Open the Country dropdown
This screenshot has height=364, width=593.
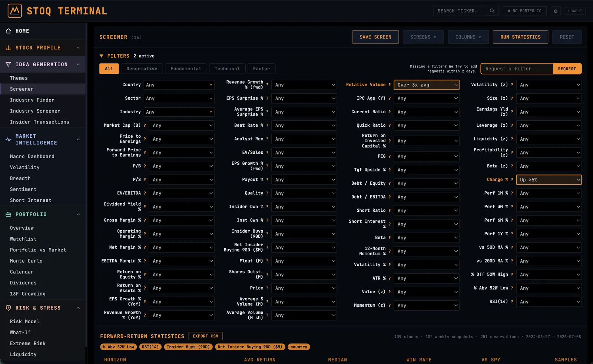coord(179,85)
